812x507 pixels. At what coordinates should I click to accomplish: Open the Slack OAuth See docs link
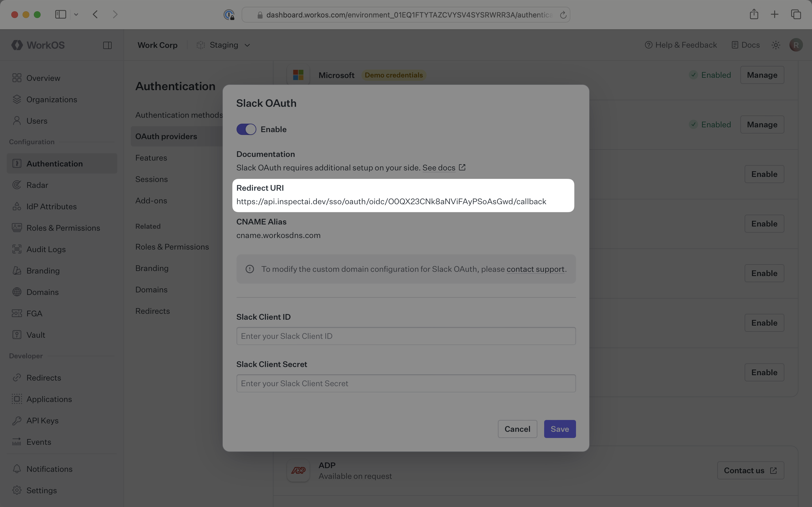click(x=439, y=167)
